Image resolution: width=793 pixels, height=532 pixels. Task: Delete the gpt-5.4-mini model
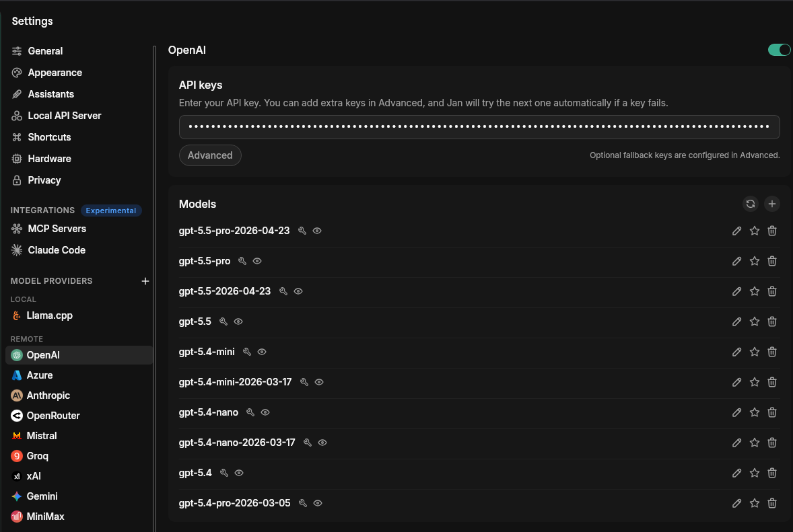point(771,352)
